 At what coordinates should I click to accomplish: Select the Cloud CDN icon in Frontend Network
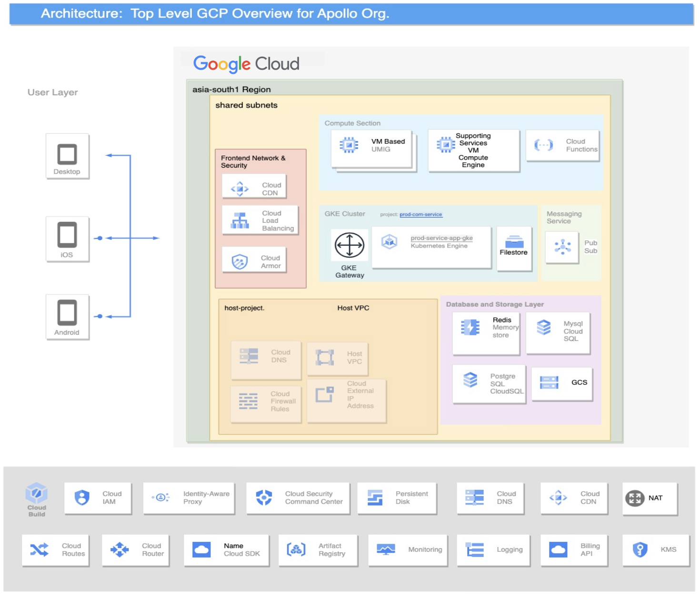pos(240,189)
